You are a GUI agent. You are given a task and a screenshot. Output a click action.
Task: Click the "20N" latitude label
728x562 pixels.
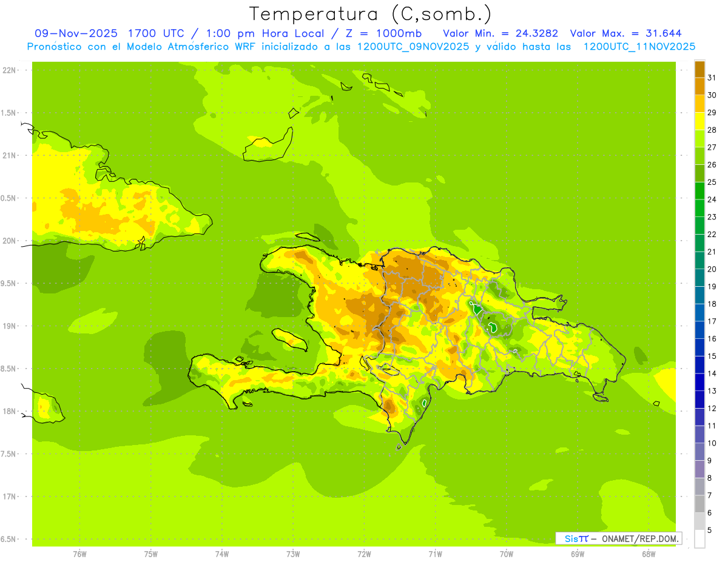tap(10, 241)
